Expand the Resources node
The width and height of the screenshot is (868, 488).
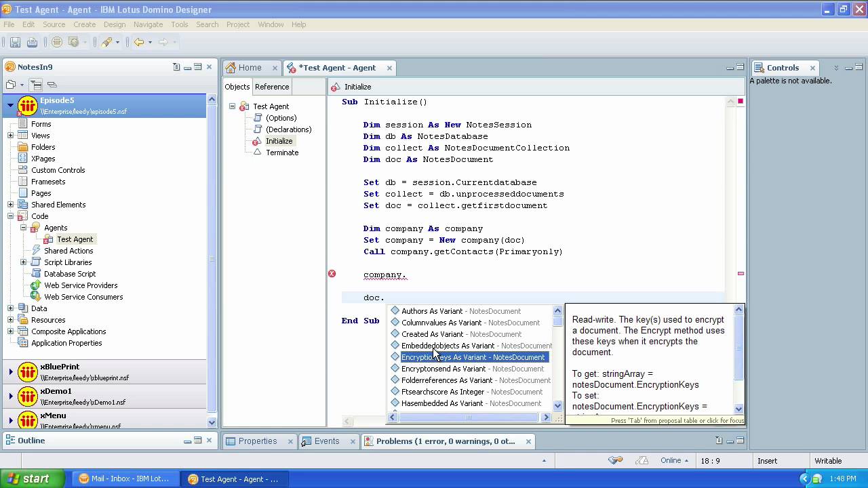tap(10, 320)
